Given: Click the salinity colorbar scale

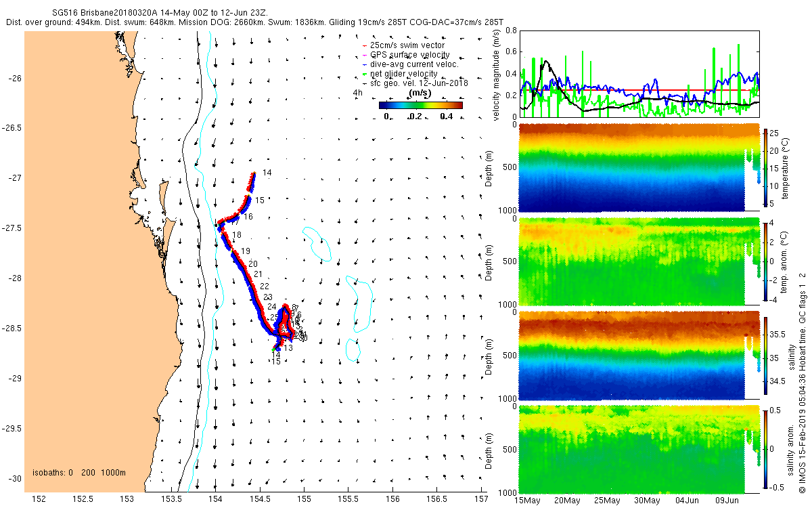Looking at the screenshot, I should click(767, 355).
